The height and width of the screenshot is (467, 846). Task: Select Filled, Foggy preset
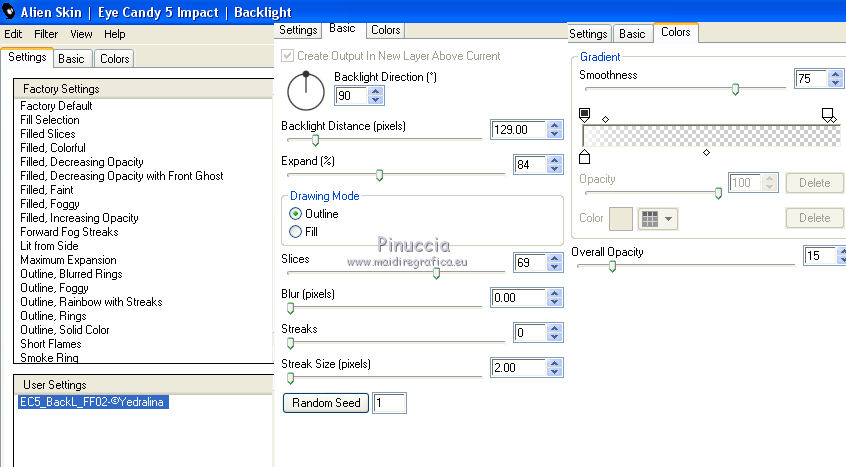point(50,204)
